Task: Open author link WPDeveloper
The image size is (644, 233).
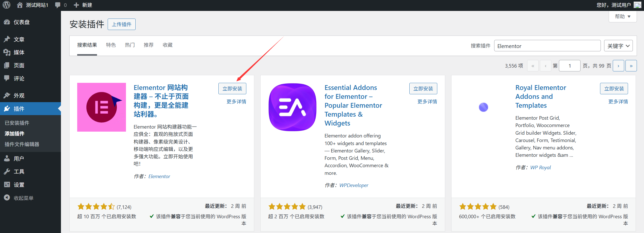Action: click(x=354, y=185)
